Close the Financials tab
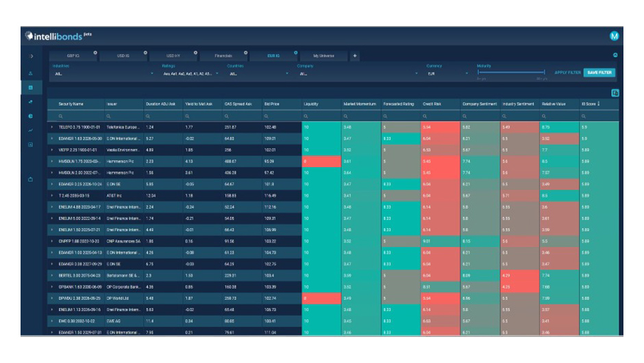Screen dimensions: 644x363 (x=245, y=53)
